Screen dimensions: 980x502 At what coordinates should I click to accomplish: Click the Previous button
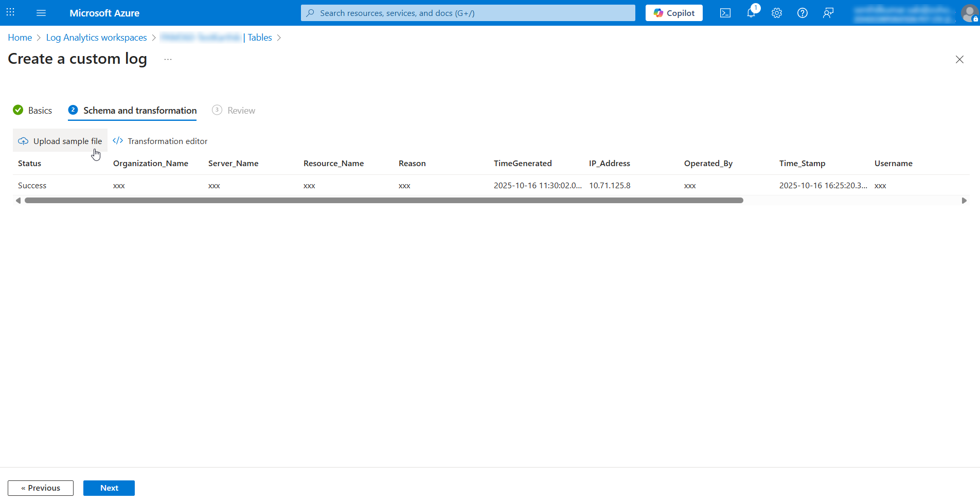pyautogui.click(x=41, y=488)
